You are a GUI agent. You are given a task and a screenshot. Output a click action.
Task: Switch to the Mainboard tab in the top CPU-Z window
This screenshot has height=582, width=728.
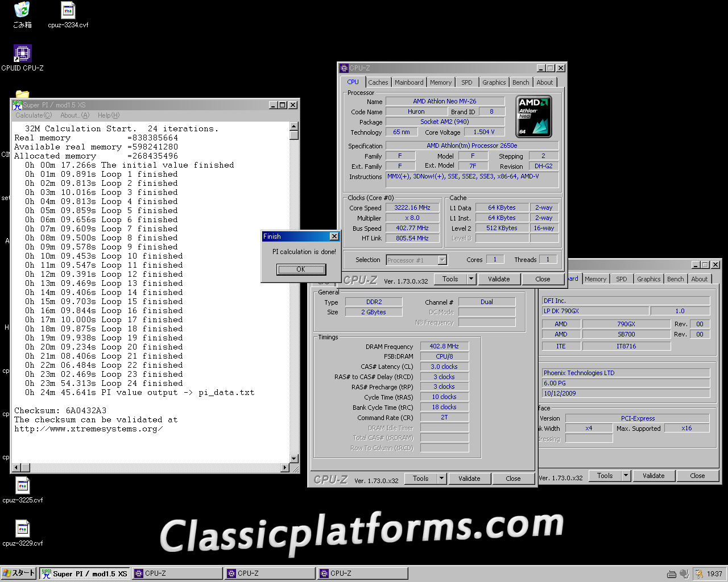(x=409, y=82)
